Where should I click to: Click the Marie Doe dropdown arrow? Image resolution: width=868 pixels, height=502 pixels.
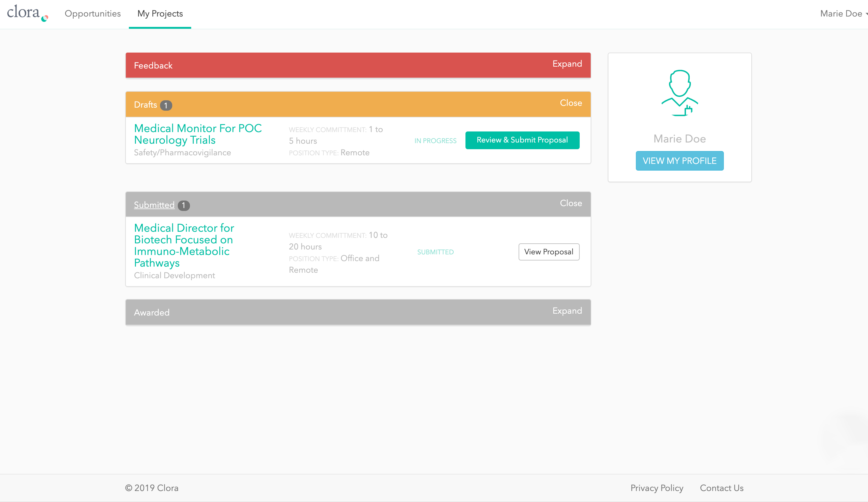866,14
